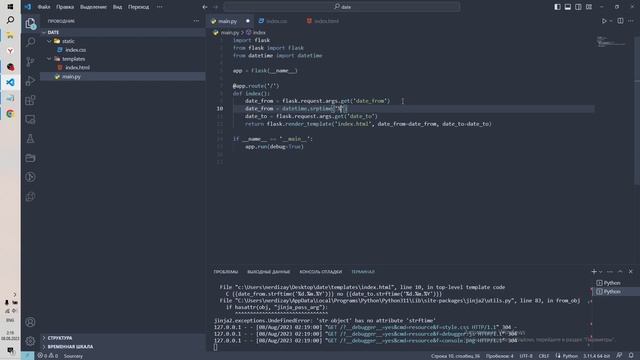Open the Файл menu
The height and width of the screenshot is (360, 640).
44,7
